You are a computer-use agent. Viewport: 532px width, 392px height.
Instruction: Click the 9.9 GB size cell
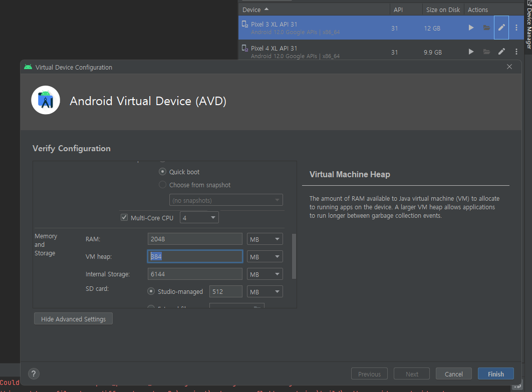433,53
